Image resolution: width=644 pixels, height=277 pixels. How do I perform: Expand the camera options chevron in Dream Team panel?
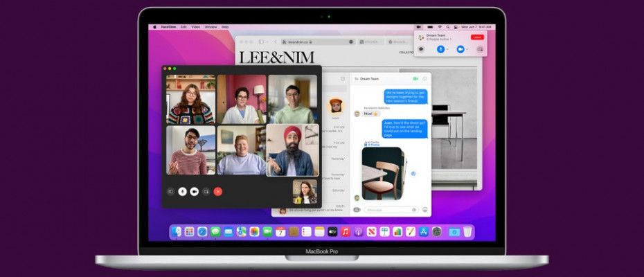(x=467, y=49)
